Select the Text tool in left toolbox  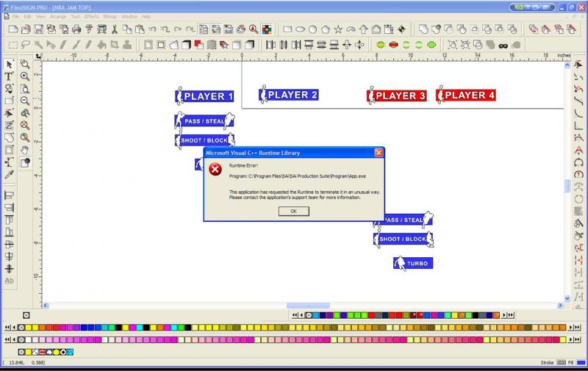(x=9, y=76)
